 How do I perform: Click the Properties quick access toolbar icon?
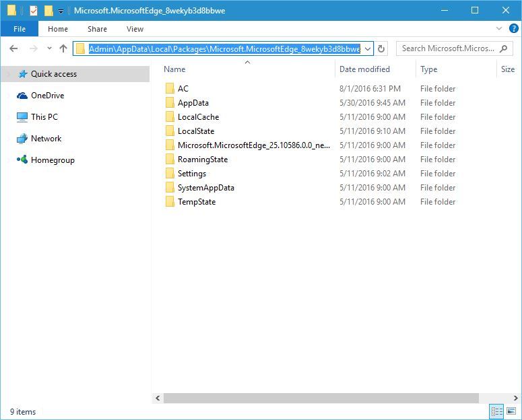[x=33, y=11]
